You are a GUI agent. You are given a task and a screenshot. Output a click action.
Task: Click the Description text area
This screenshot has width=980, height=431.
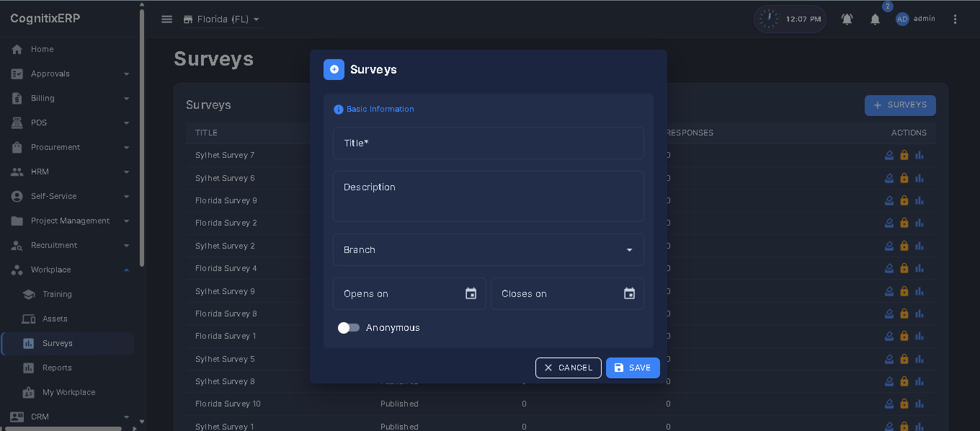[489, 196]
